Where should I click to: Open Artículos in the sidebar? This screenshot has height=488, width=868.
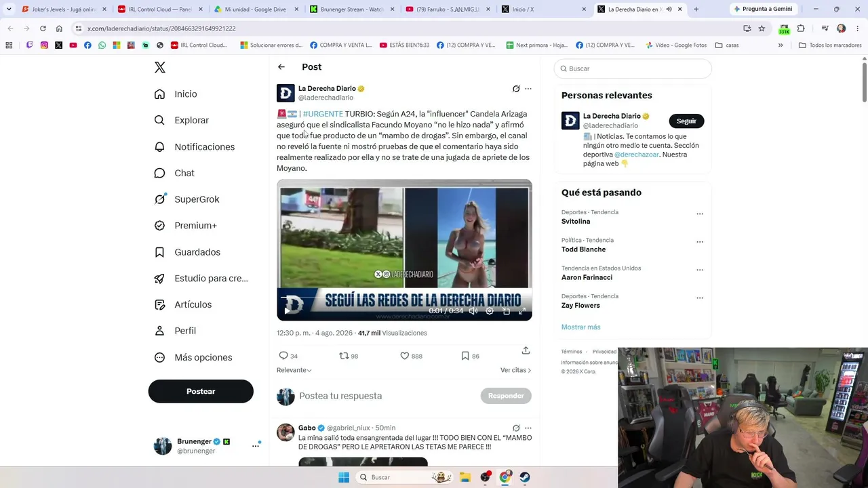pos(182,304)
